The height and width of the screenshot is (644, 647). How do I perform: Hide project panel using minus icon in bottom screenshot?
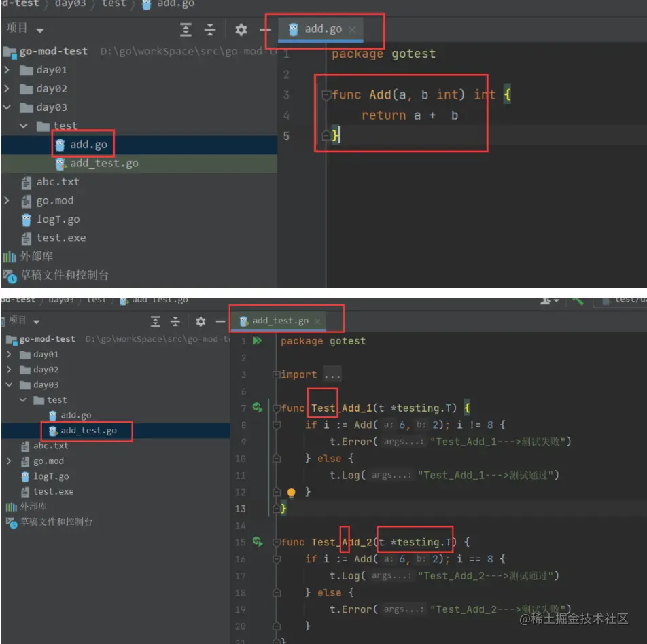pos(221,321)
